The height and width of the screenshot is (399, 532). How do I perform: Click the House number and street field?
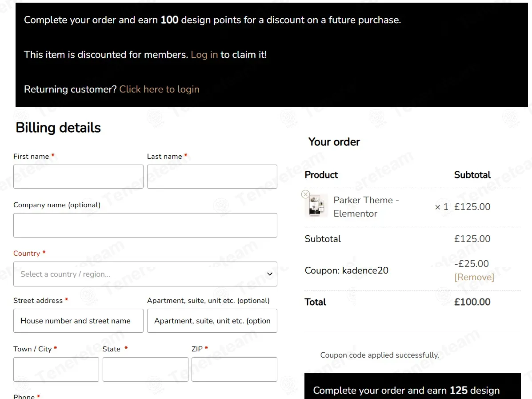tap(78, 321)
